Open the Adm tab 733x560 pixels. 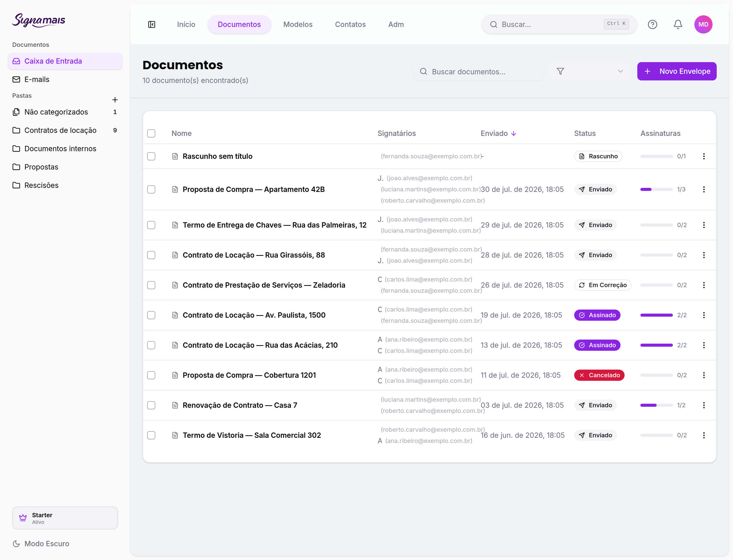tap(396, 24)
